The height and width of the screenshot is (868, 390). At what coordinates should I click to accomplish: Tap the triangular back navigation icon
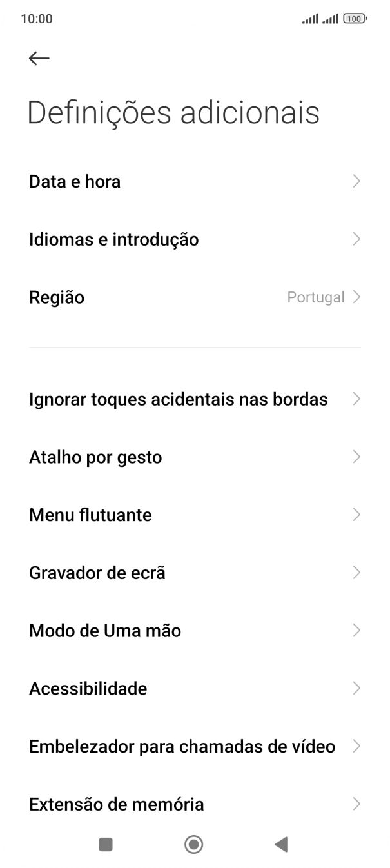(x=280, y=843)
